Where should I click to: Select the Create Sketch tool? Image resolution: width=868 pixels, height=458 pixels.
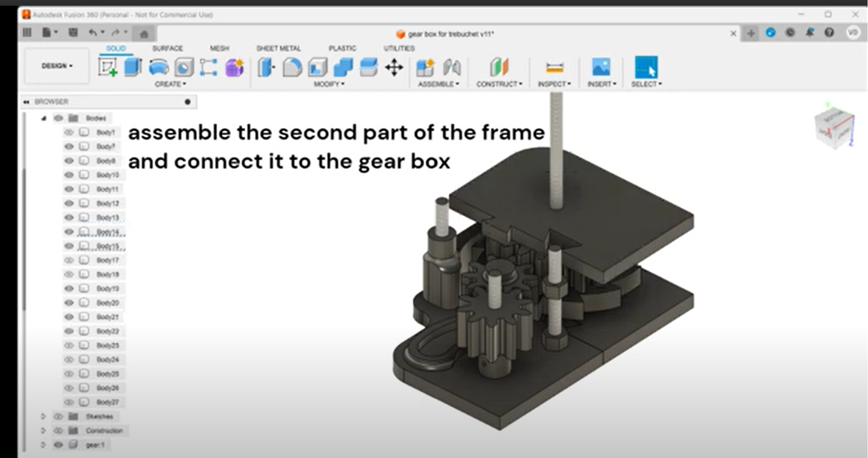click(107, 67)
